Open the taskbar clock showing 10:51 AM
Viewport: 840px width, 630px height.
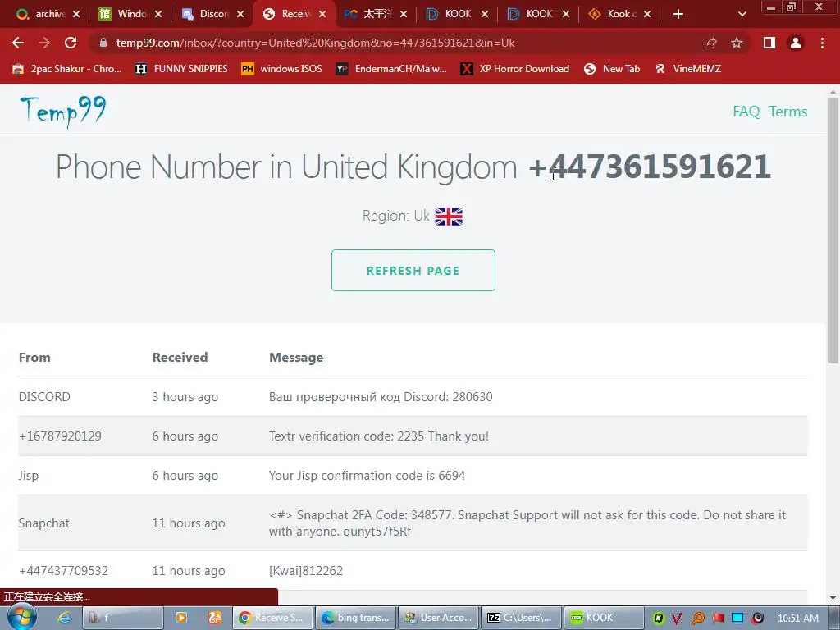click(798, 619)
